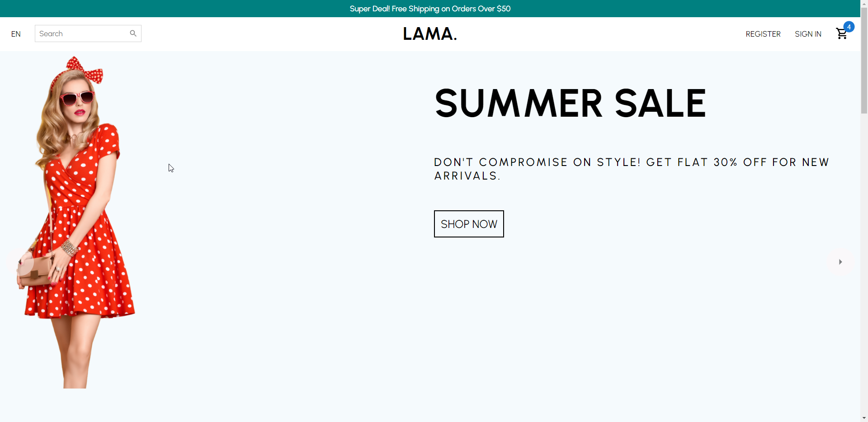Viewport: 868px width, 422px height.
Task: Open the REGISTER menu item
Action: coord(763,34)
